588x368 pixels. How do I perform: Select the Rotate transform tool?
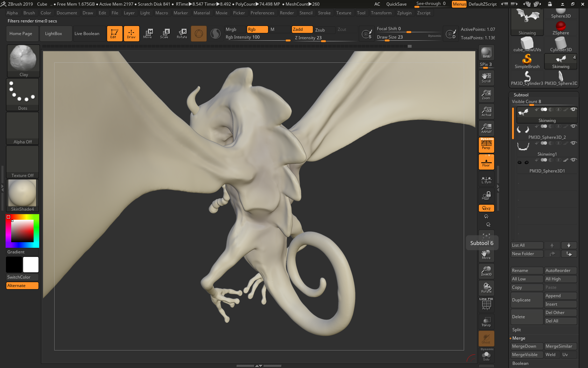tap(182, 34)
